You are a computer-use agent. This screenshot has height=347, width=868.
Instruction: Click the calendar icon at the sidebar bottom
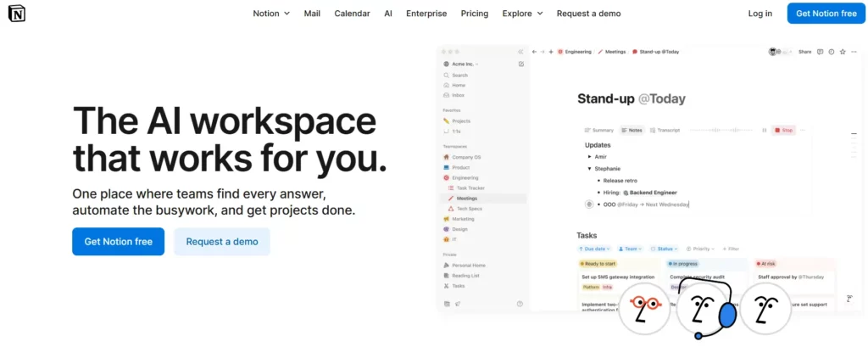pyautogui.click(x=447, y=303)
